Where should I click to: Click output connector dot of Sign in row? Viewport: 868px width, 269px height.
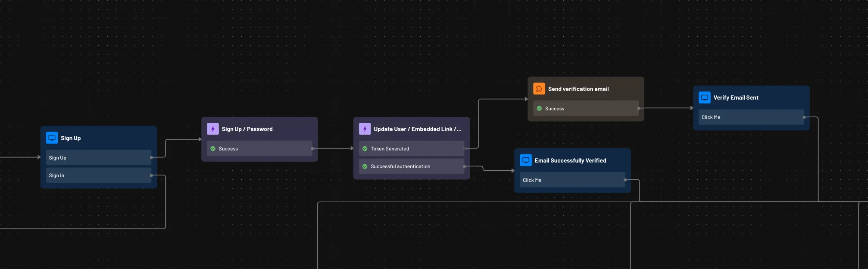[151, 175]
